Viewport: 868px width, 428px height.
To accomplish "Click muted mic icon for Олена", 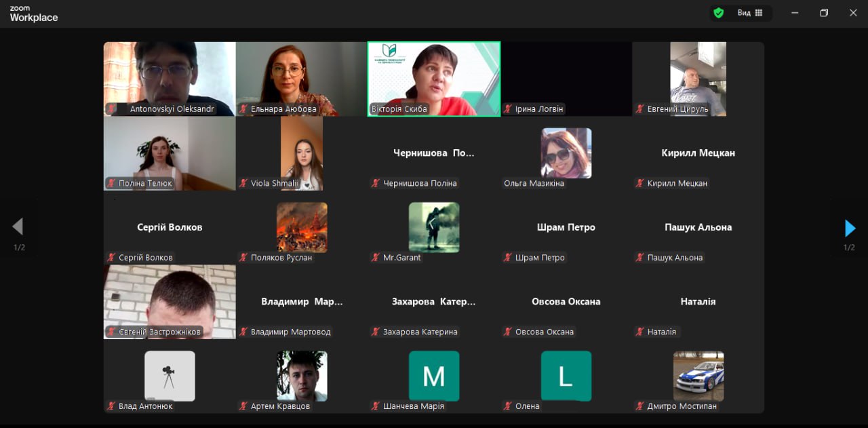I will click(x=508, y=406).
